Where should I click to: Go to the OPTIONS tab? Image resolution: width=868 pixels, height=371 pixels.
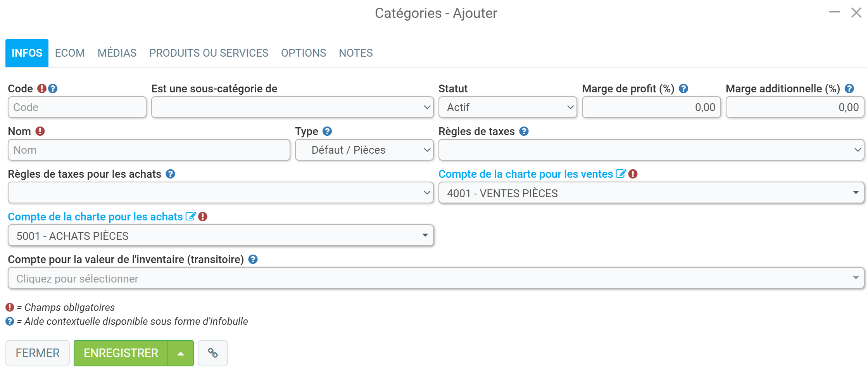[304, 53]
